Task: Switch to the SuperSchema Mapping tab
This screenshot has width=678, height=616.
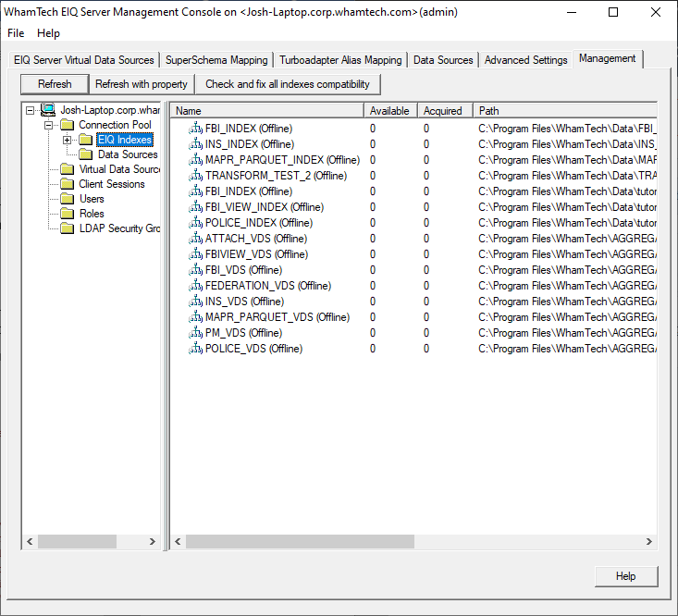Action: click(216, 60)
